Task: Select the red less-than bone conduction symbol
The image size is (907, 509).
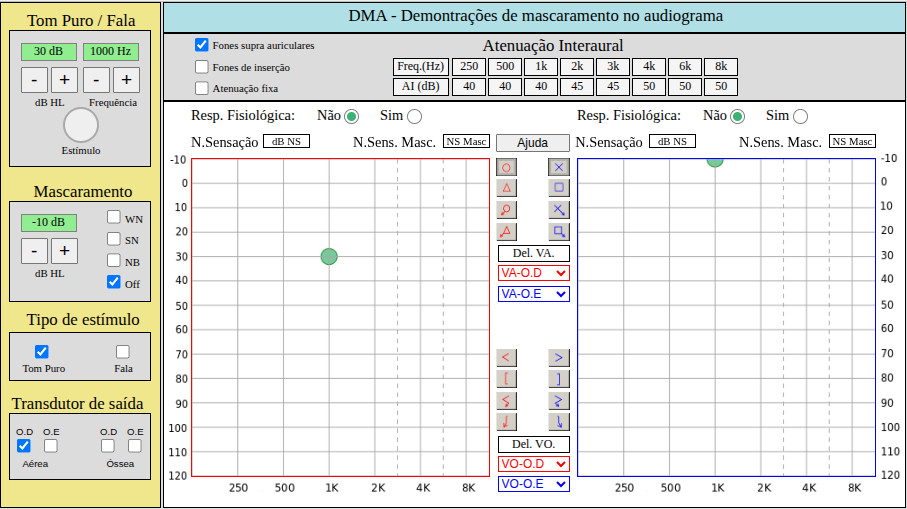Action: click(x=507, y=357)
